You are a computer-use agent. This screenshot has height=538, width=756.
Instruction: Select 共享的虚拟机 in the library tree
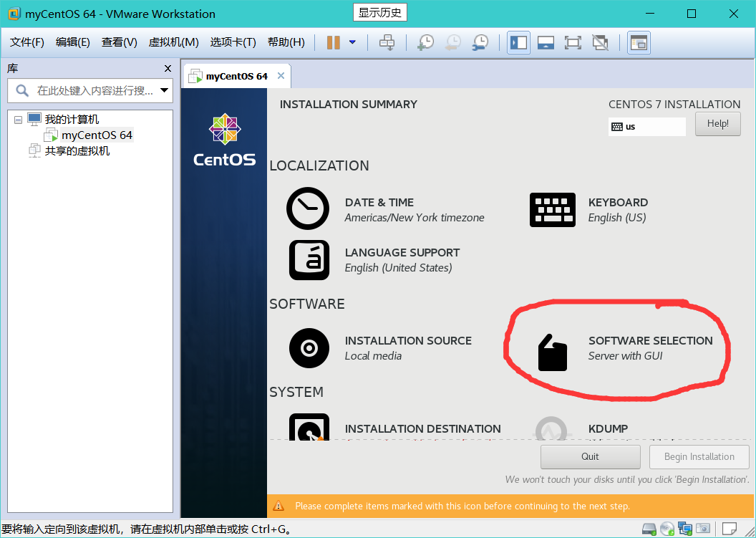(x=77, y=151)
